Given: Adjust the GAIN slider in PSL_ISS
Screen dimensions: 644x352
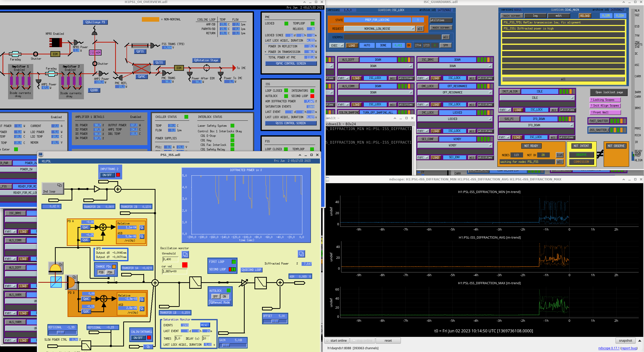Looking at the screenshot, I should (233, 345).
